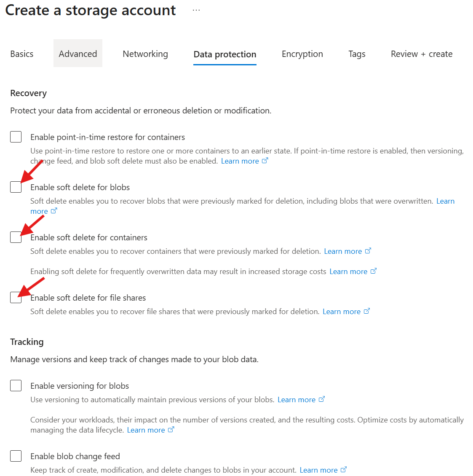
Task: Click external link icon for file shares
Action: point(367,311)
